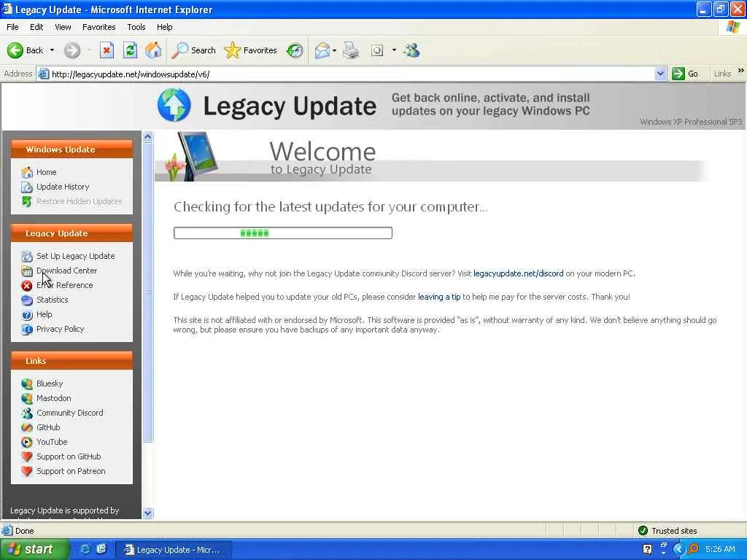
Task: Click the Show Desktop Quick Launch icon
Action: coord(101,549)
